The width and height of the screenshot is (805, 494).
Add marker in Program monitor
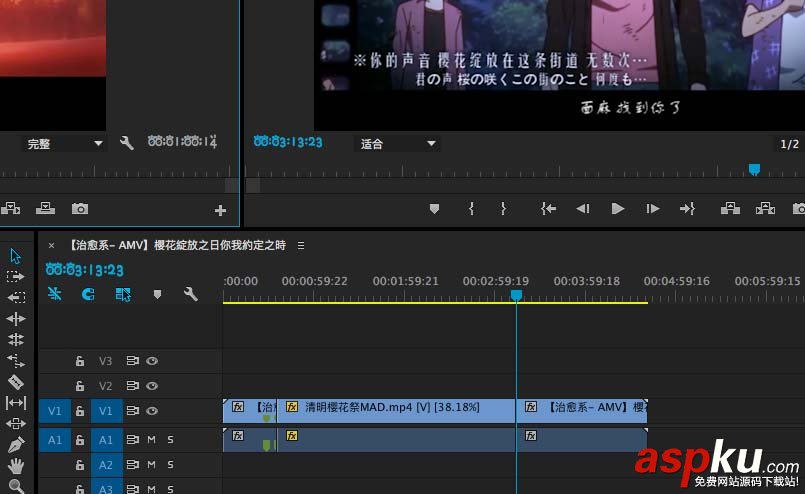[x=434, y=209]
